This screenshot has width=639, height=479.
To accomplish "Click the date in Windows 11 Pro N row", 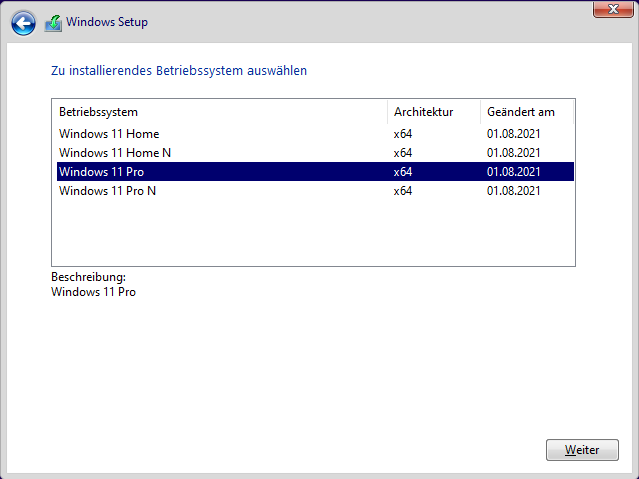I will 514,191.
